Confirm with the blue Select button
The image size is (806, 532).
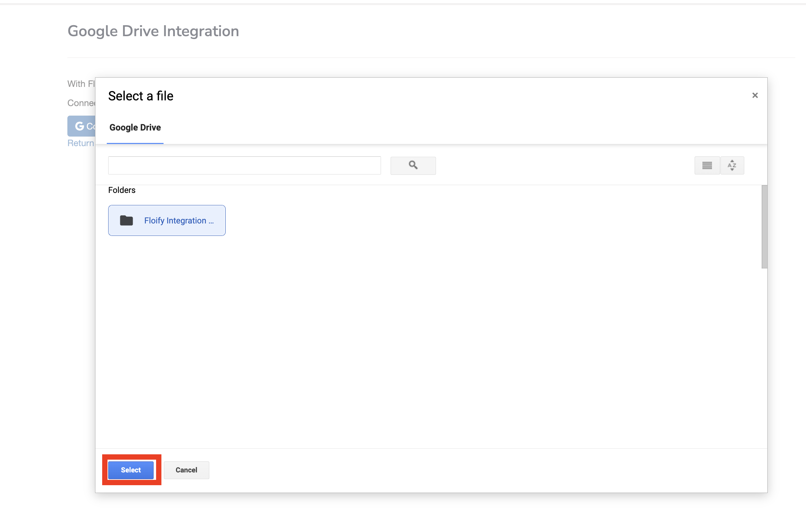(131, 470)
